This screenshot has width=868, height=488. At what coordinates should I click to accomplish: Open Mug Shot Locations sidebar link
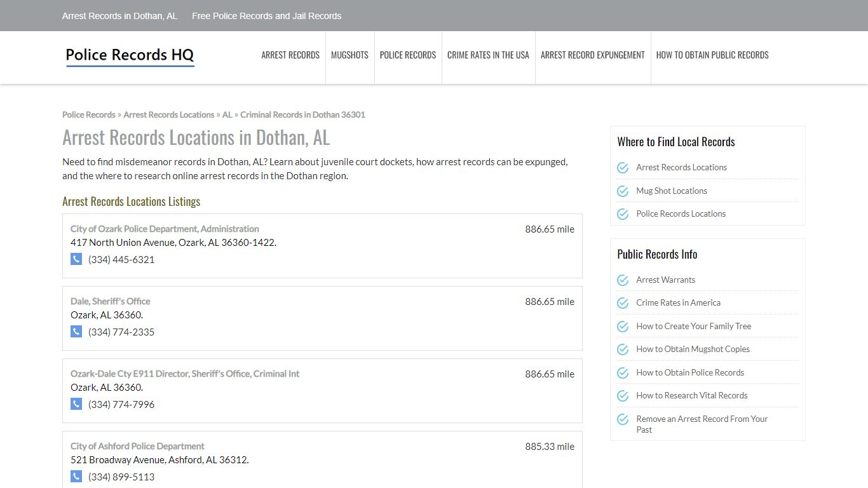coord(672,191)
